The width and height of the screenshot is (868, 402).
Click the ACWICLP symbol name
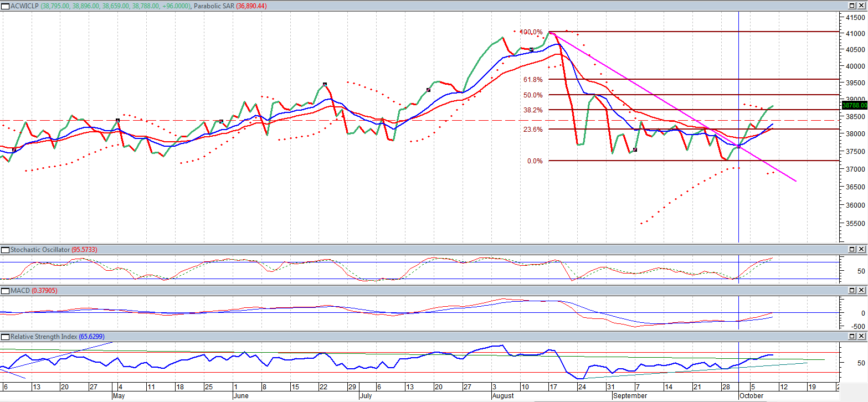click(x=23, y=6)
